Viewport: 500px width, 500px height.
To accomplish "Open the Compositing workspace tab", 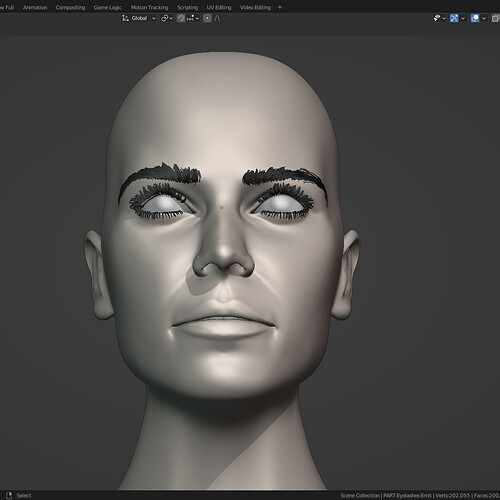I will (70, 7).
